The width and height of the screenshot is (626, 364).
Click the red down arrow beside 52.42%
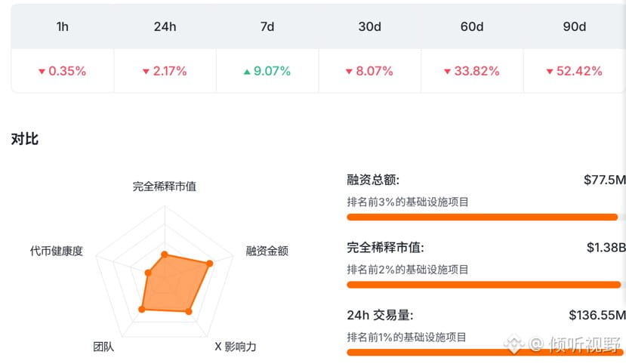pyautogui.click(x=550, y=72)
